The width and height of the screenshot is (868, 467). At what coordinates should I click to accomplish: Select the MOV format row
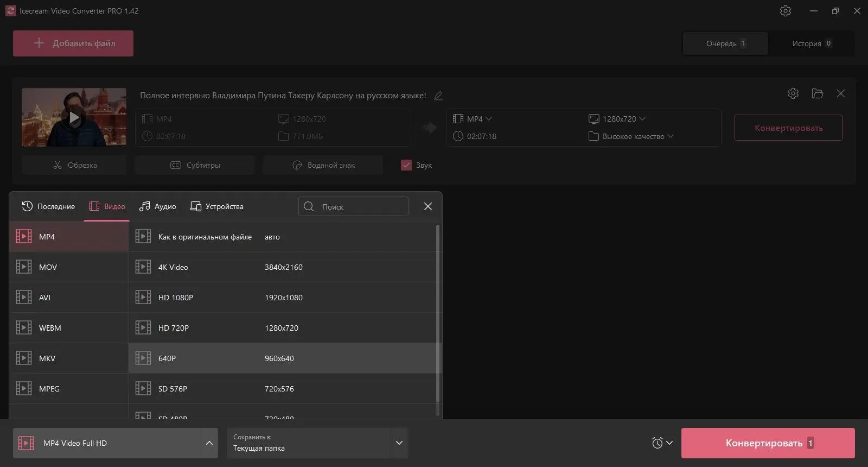pyautogui.click(x=69, y=267)
